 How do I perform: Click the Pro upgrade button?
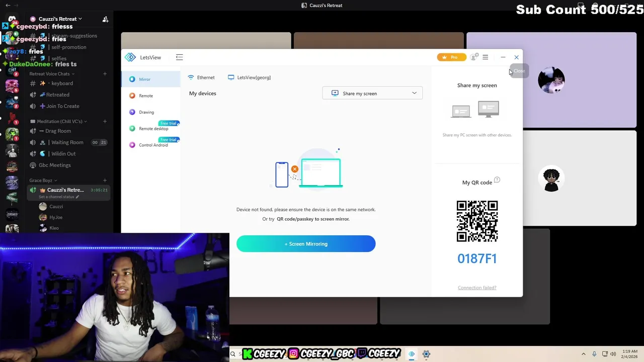pyautogui.click(x=451, y=57)
